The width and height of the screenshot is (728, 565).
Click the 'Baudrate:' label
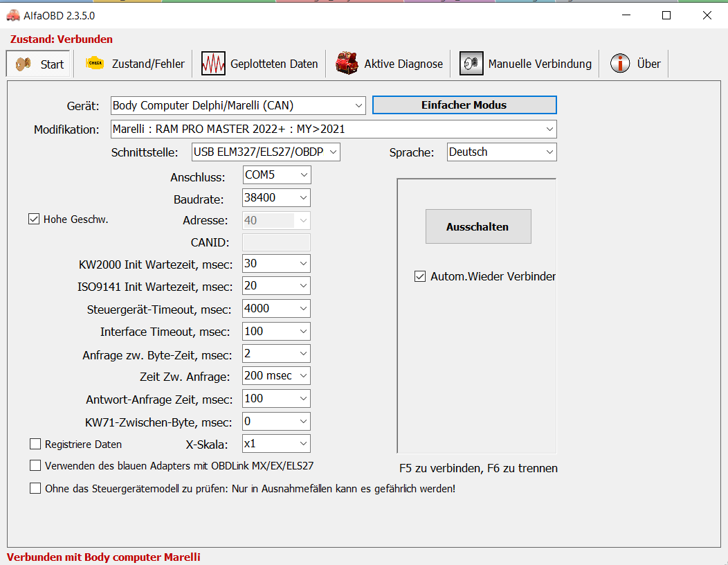coord(199,200)
